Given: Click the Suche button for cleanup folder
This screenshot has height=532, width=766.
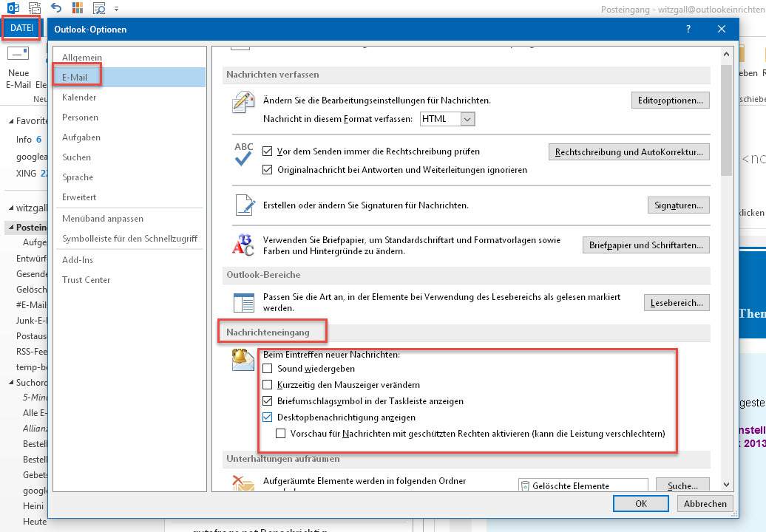Looking at the screenshot, I should tap(682, 485).
